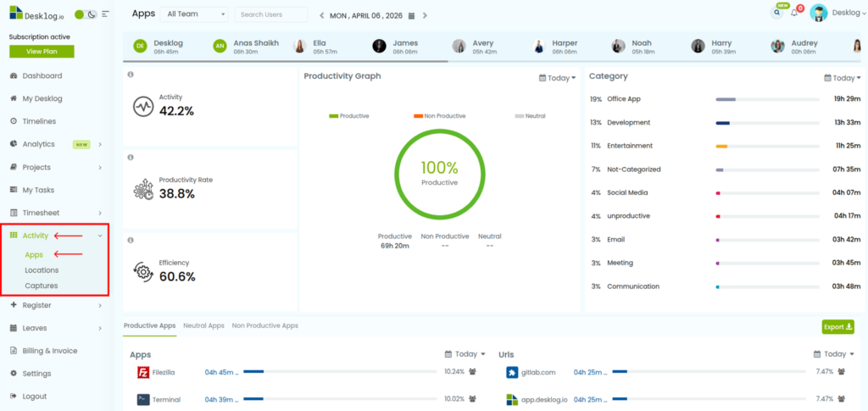The image size is (868, 411).
Task: Click the users icon beside gitlab.com
Action: pyautogui.click(x=842, y=371)
